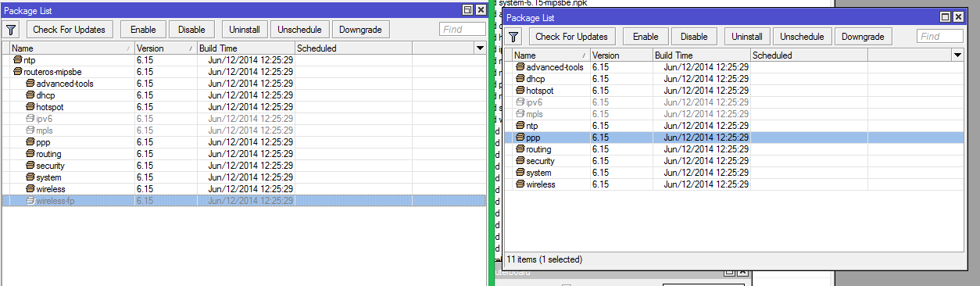Click hotspot package icon in left window
This screenshot has width=980, height=286.
[x=30, y=107]
